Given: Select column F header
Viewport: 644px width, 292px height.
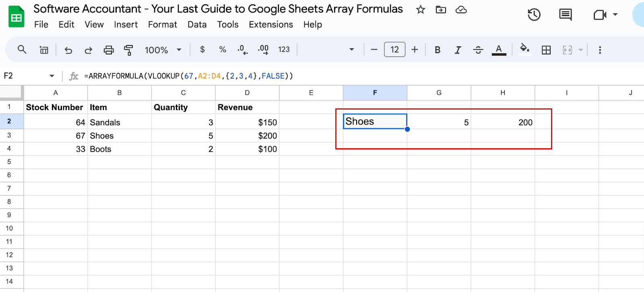Looking at the screenshot, I should pyautogui.click(x=375, y=93).
